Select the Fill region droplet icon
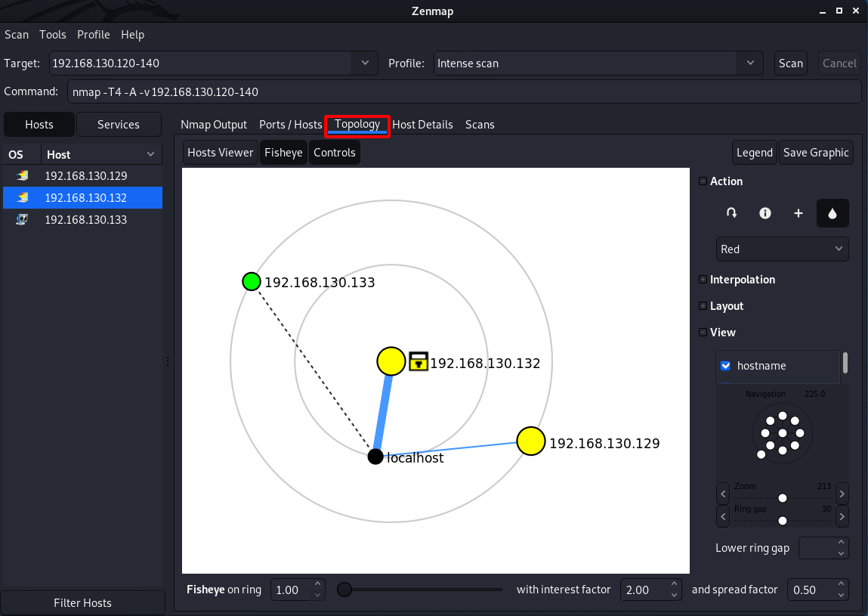This screenshot has height=616, width=868. [x=832, y=213]
